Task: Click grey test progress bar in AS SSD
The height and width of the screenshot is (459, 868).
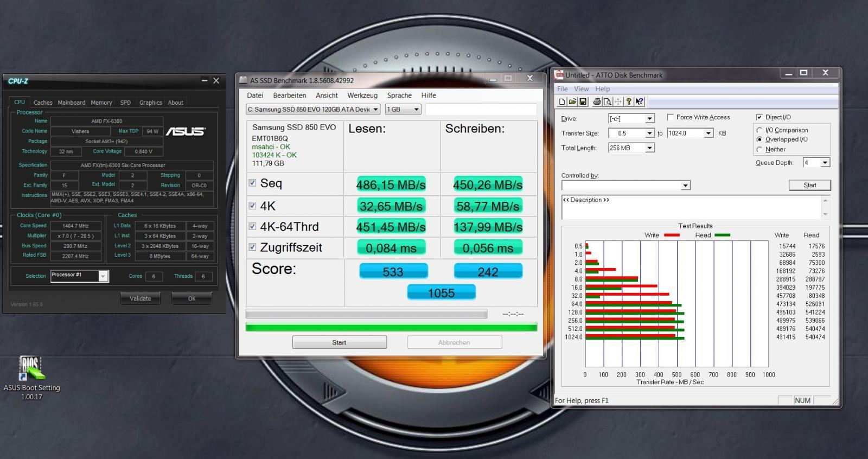Action: pyautogui.click(x=366, y=314)
